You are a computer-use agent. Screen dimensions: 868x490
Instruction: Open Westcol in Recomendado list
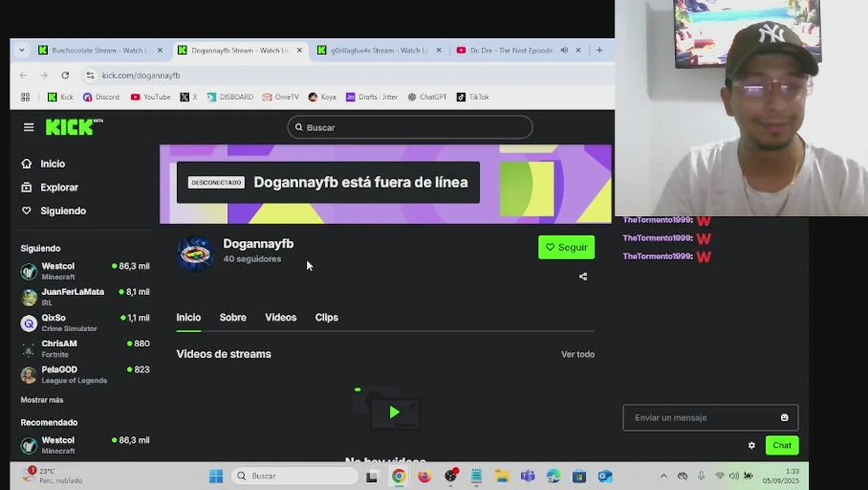coord(85,445)
